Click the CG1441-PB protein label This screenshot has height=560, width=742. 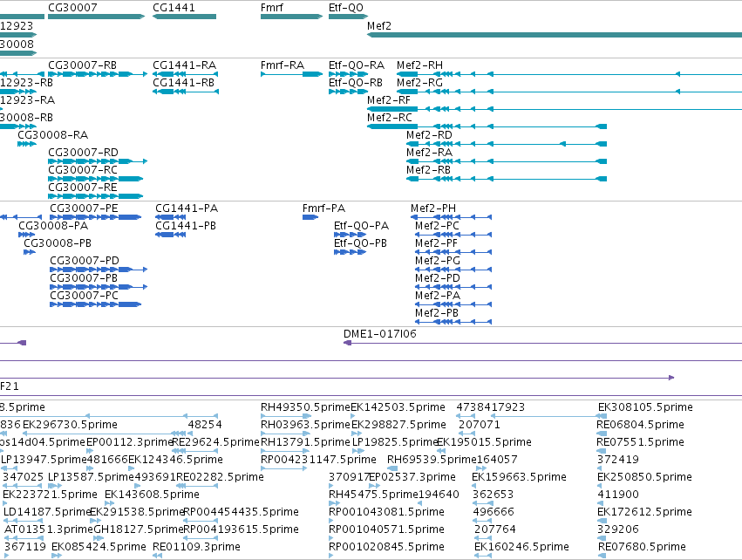tap(186, 226)
